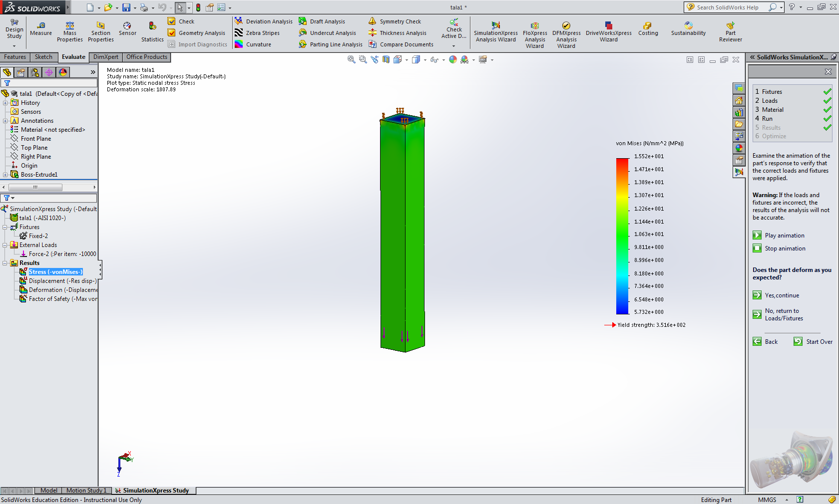This screenshot has height=504, width=839.
Task: Collapse the External Loads node
Action: (x=5, y=245)
